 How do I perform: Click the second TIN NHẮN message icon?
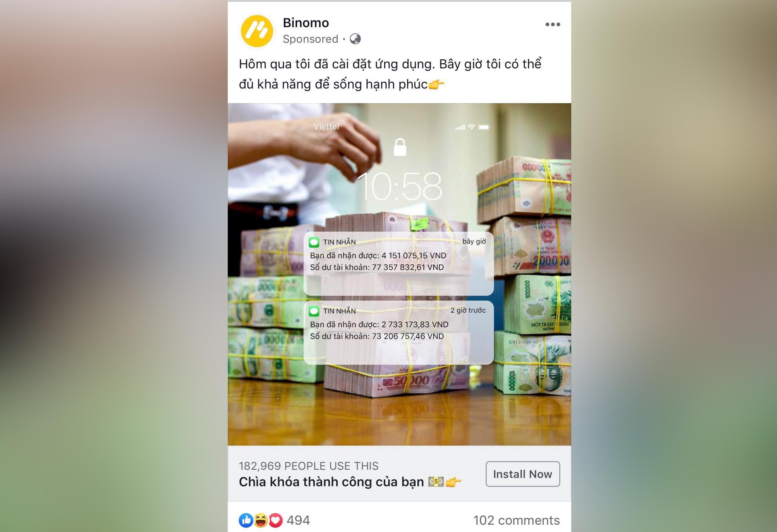[x=314, y=311]
